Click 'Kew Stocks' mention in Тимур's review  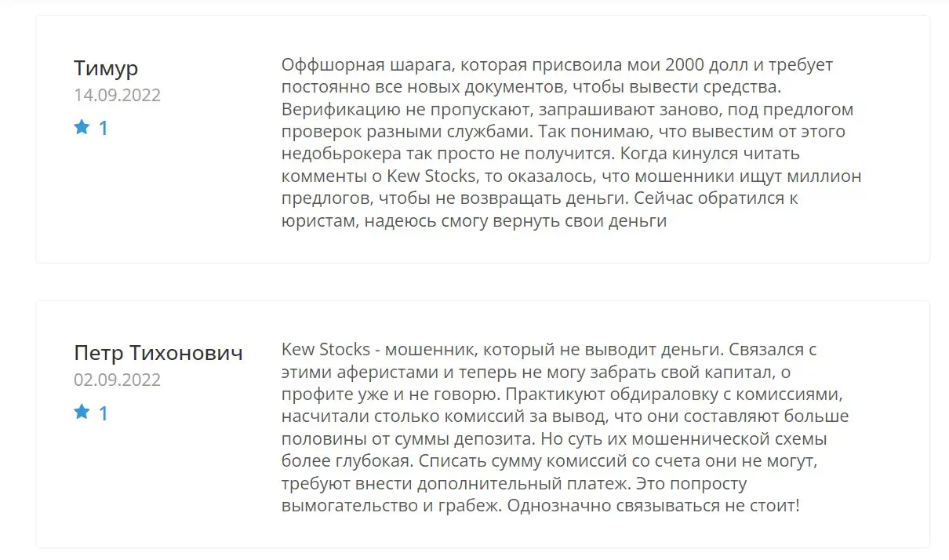(x=431, y=176)
